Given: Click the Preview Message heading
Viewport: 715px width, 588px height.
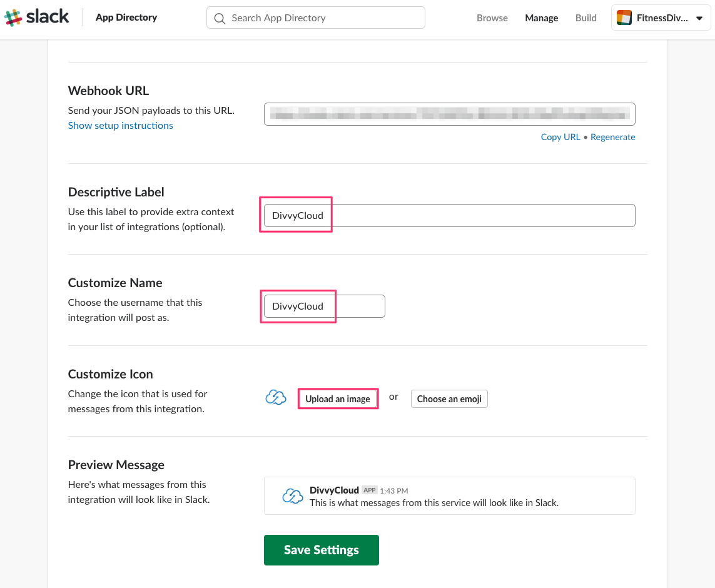Looking at the screenshot, I should tap(116, 465).
